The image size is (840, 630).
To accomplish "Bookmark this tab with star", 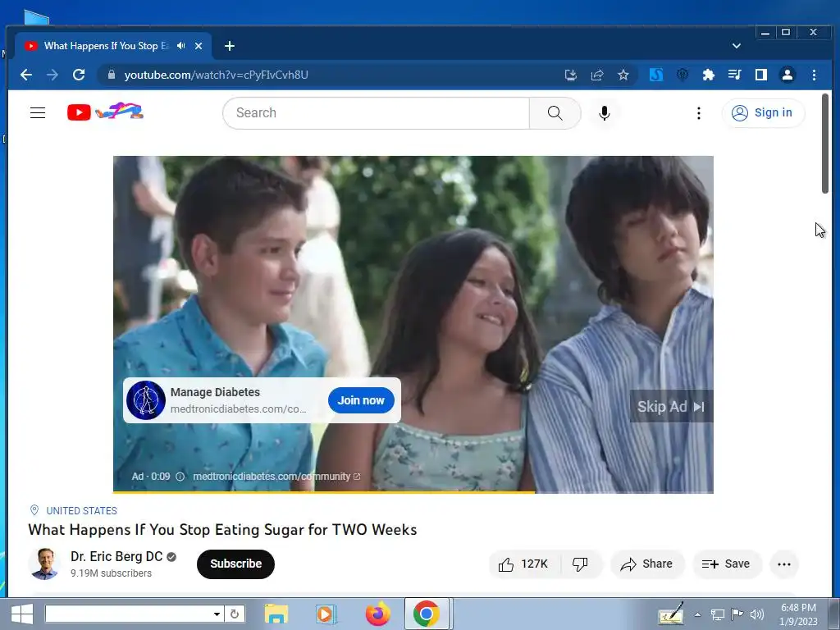I will (623, 75).
